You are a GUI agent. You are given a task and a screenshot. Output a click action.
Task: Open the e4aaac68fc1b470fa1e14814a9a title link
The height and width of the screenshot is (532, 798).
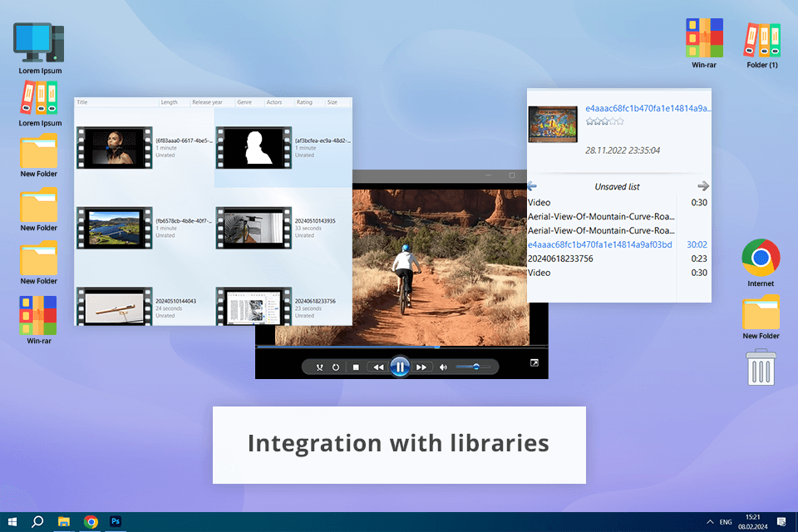[x=648, y=108]
